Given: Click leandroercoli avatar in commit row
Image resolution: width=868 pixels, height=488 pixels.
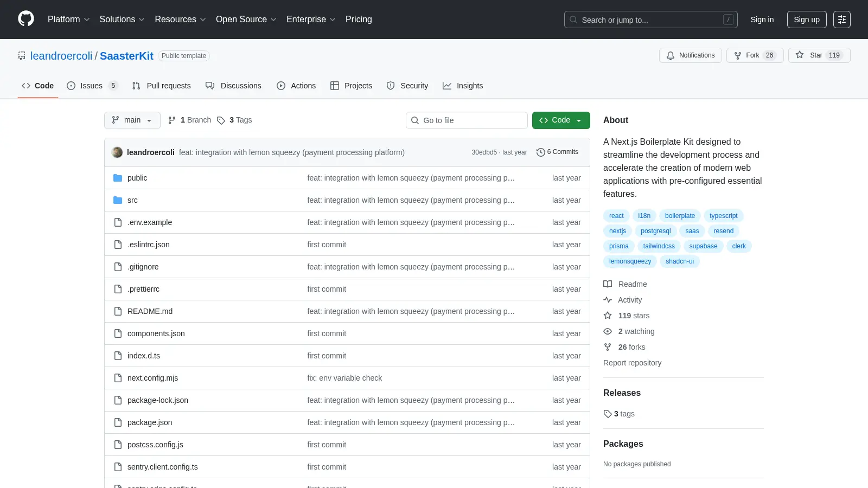Looking at the screenshot, I should pyautogui.click(x=117, y=152).
